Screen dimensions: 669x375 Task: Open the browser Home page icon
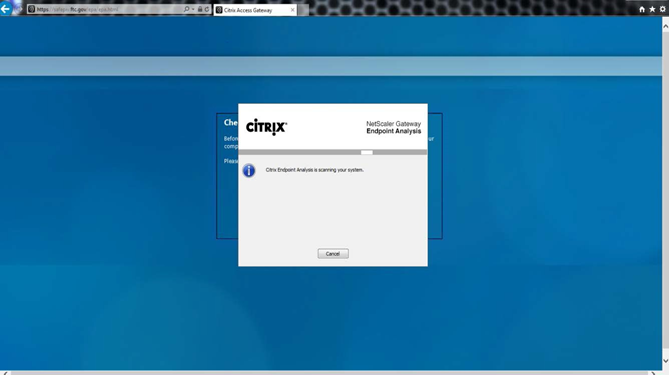coord(642,9)
